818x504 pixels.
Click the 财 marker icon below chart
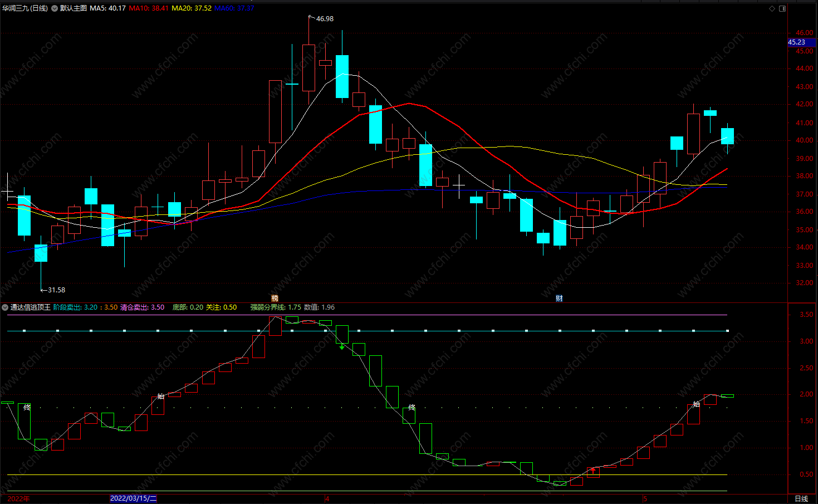coord(559,298)
